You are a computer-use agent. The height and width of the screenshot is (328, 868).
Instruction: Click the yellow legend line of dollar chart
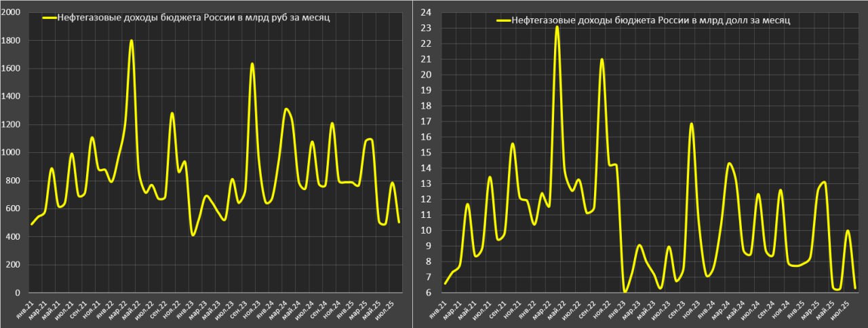tap(504, 21)
